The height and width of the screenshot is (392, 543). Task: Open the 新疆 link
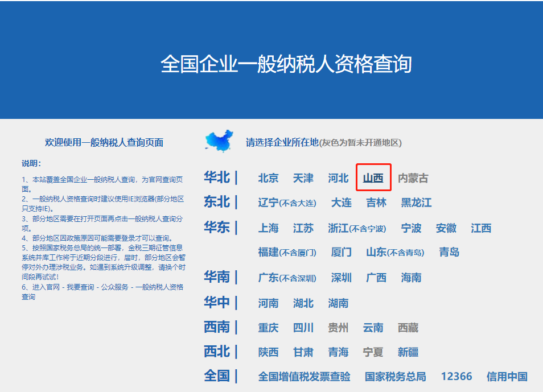(x=408, y=352)
